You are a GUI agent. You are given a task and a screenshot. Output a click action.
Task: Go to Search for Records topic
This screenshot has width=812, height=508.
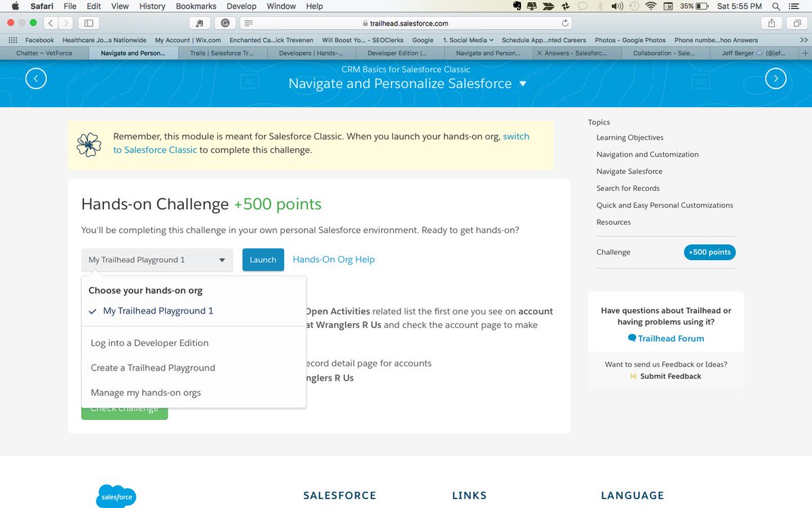click(628, 188)
